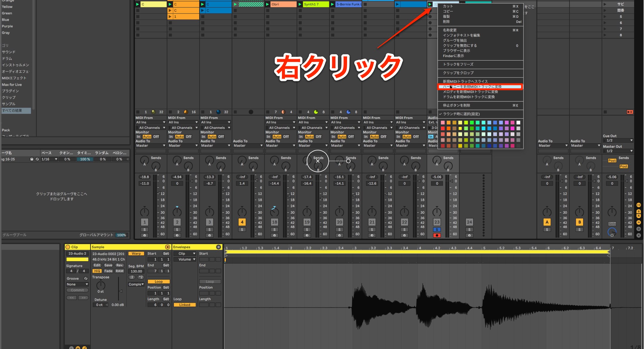
Task: Open Envelopes box show/hide arrow icon
Action: [x=219, y=247]
